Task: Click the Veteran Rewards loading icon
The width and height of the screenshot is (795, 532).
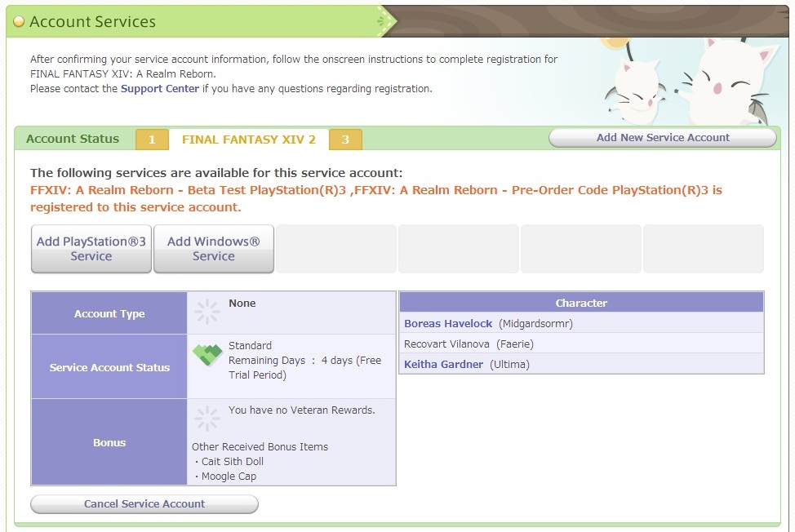Action: pos(207,419)
